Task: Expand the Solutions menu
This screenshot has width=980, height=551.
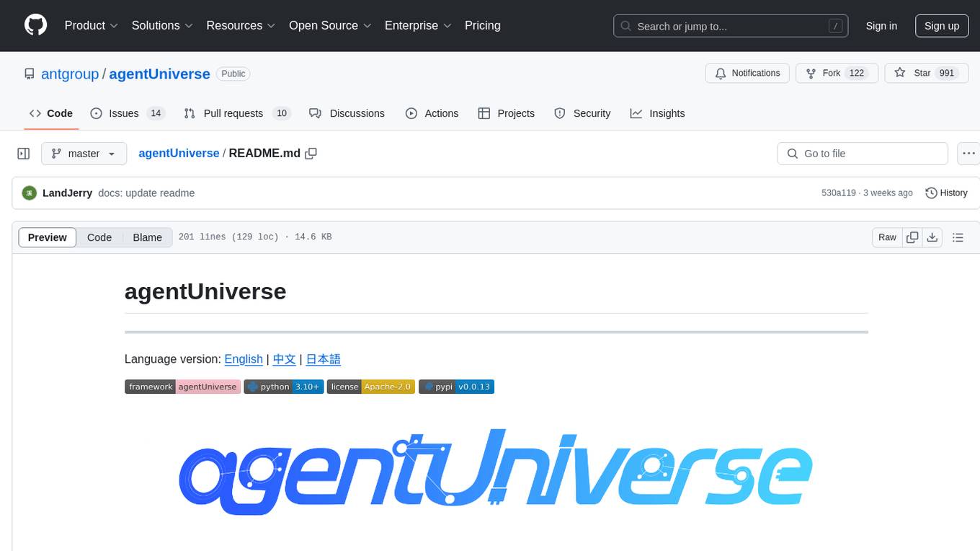Action: (162, 25)
